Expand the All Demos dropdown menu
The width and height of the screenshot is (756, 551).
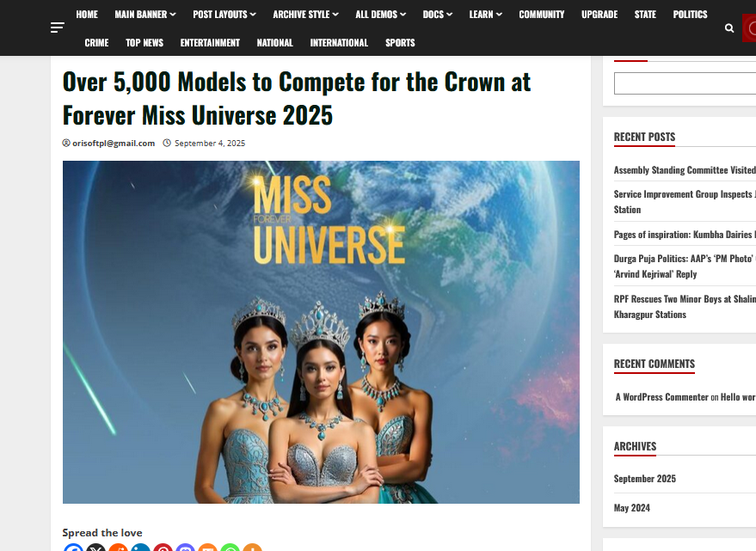pos(380,15)
